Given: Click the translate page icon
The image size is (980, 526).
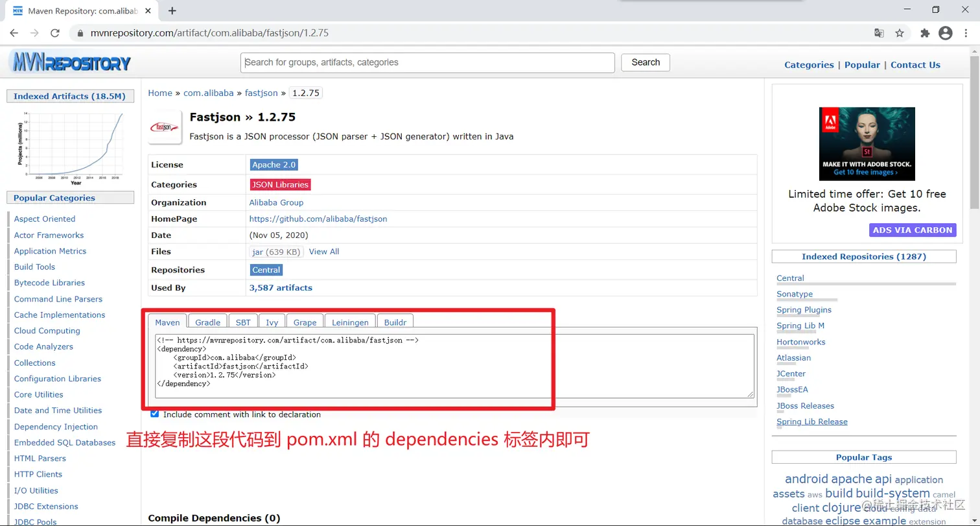Looking at the screenshot, I should [879, 33].
